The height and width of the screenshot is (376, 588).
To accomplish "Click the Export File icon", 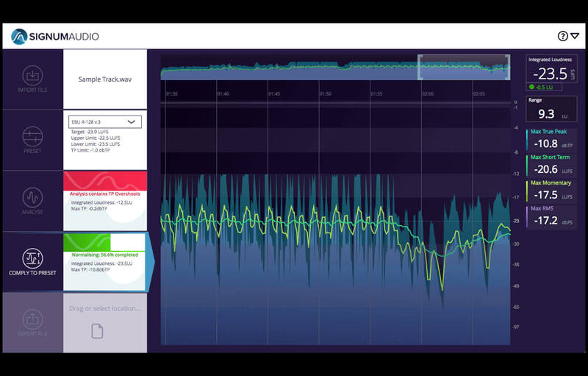I will [x=32, y=319].
